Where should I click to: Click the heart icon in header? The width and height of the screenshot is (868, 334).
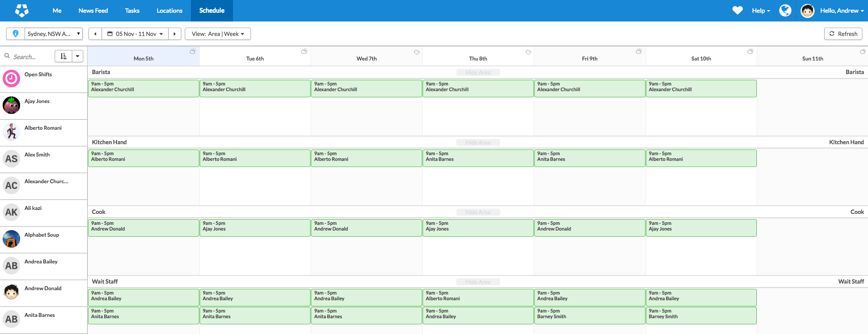tap(737, 11)
